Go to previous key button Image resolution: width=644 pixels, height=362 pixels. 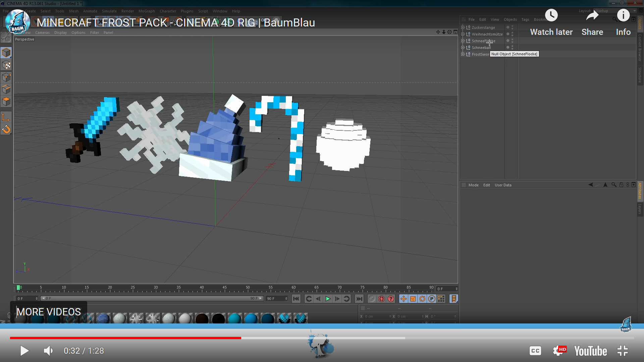(309, 299)
